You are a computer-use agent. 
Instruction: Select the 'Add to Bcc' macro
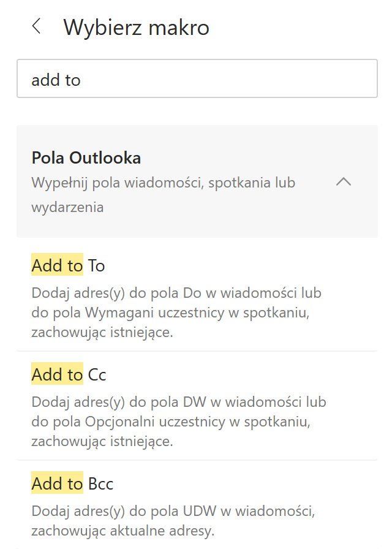72,483
